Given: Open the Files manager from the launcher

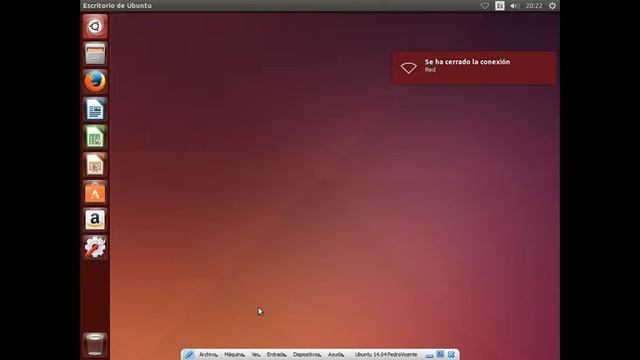Looking at the screenshot, I should [95, 54].
